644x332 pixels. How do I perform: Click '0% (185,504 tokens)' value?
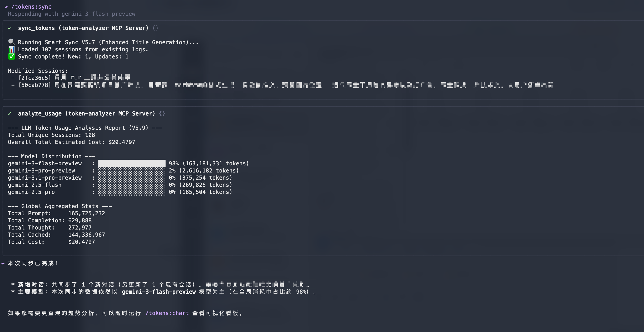click(x=200, y=192)
